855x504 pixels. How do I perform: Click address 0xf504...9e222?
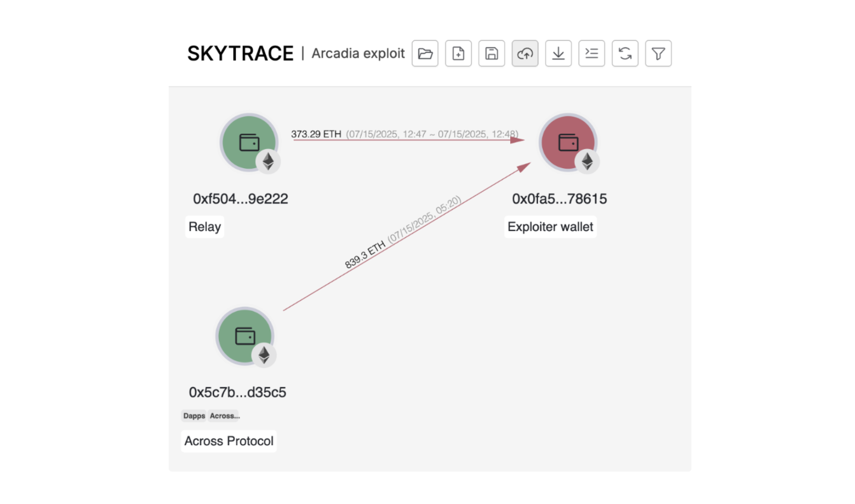pyautogui.click(x=240, y=199)
